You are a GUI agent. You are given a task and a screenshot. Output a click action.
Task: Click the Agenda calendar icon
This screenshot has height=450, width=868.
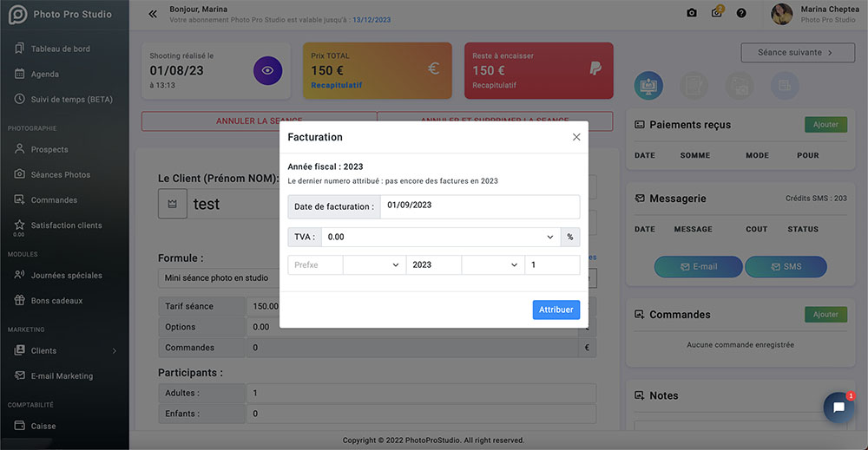19,74
